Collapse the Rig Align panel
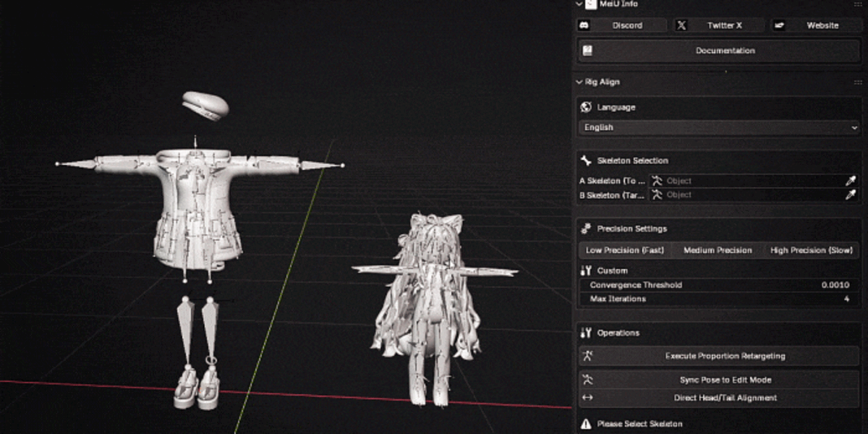 (x=579, y=82)
